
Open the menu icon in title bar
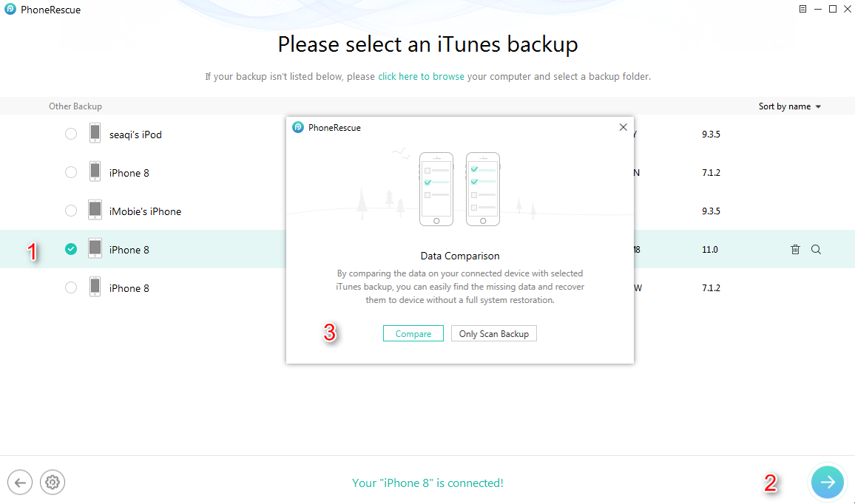802,9
